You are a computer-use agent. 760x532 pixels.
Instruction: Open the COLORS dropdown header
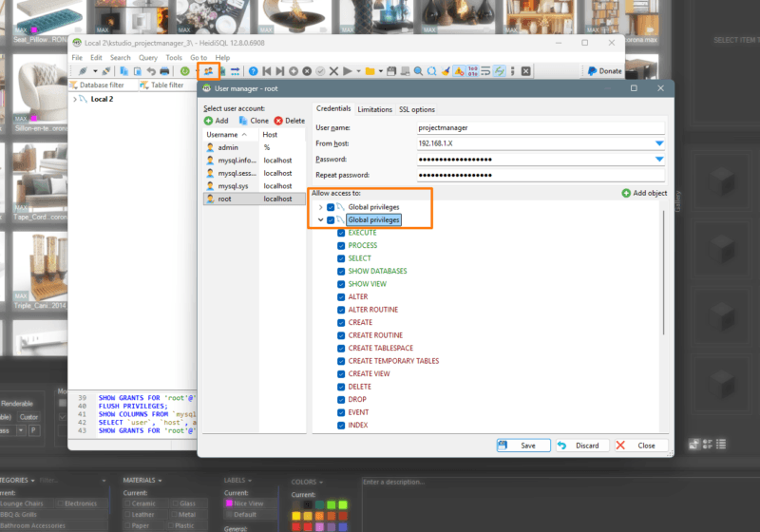coord(307,482)
